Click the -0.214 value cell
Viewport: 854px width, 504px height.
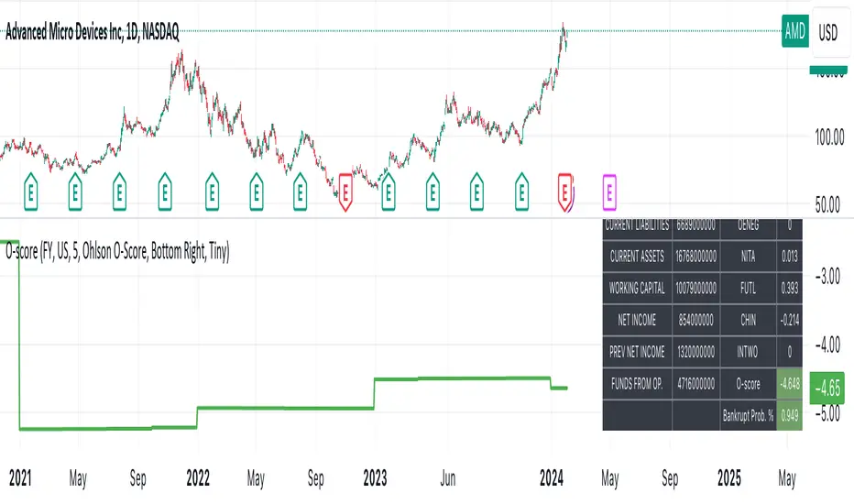coord(789,320)
